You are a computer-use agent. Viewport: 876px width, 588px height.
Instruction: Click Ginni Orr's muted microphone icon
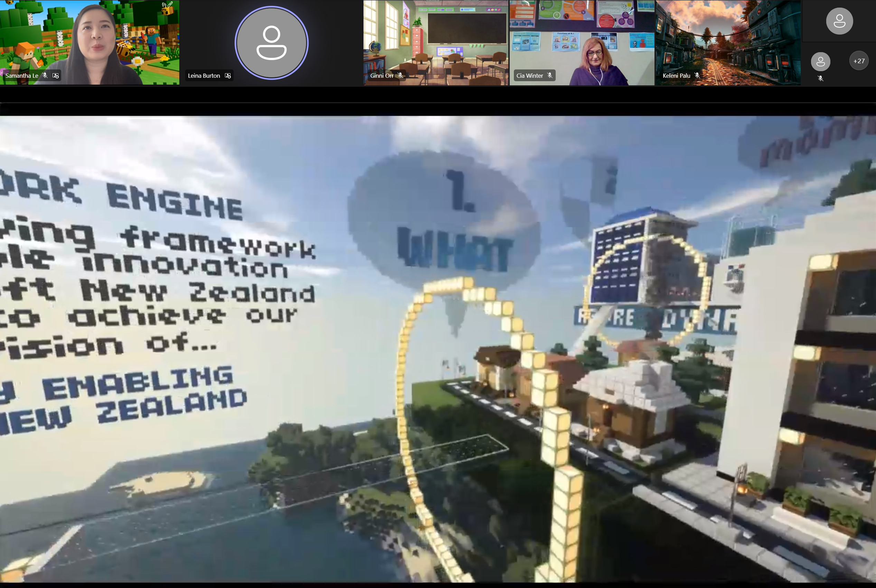pyautogui.click(x=401, y=75)
